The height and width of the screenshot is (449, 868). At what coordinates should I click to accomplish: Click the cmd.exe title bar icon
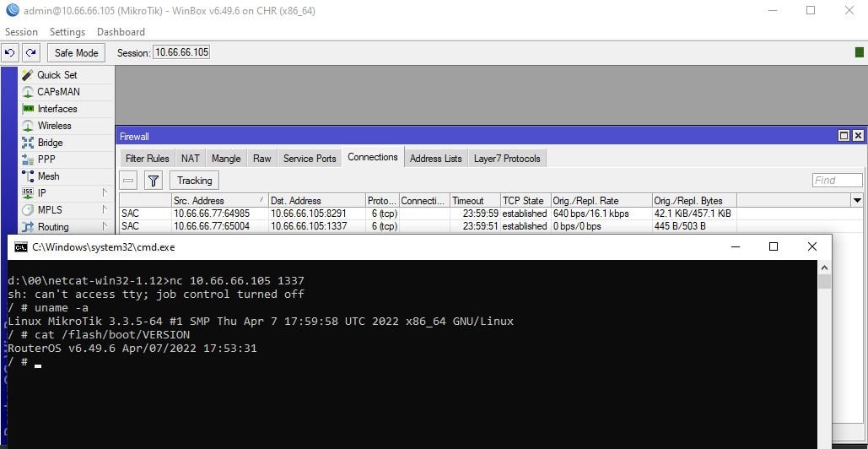pos(20,247)
